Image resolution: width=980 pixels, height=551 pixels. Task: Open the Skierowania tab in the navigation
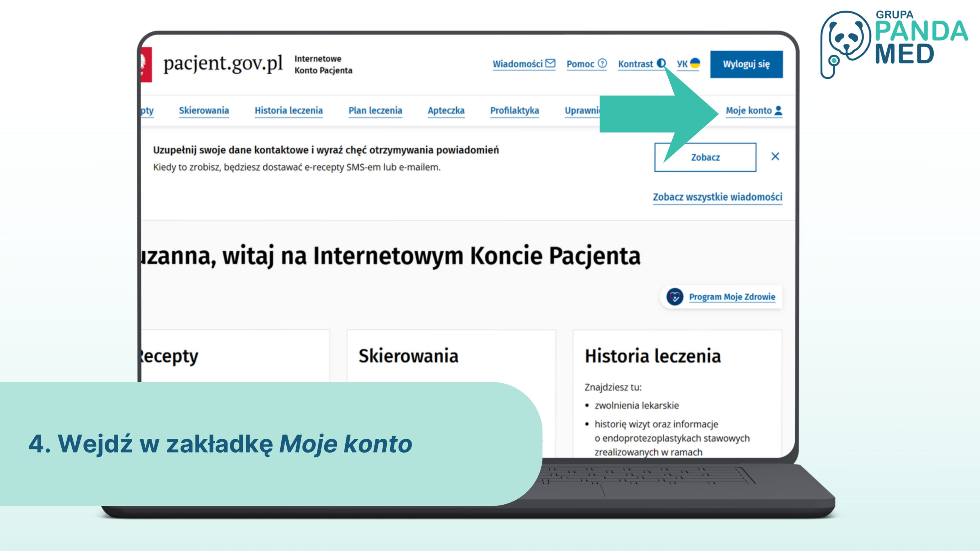click(204, 111)
